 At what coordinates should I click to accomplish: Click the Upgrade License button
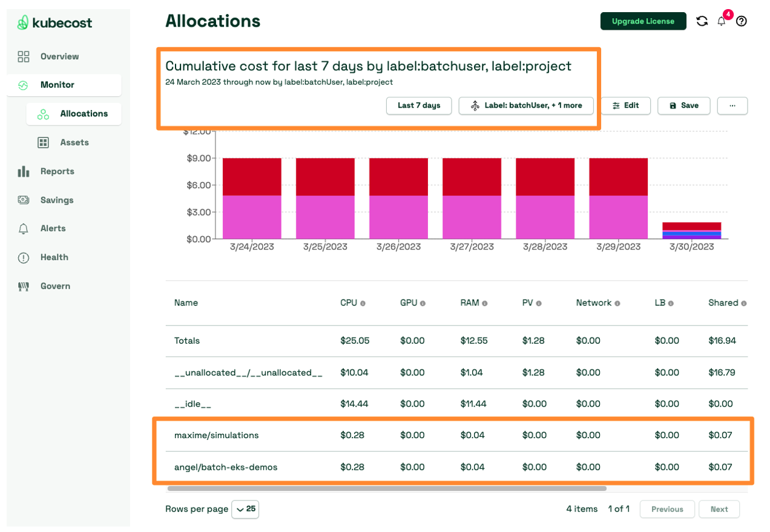[x=643, y=21]
